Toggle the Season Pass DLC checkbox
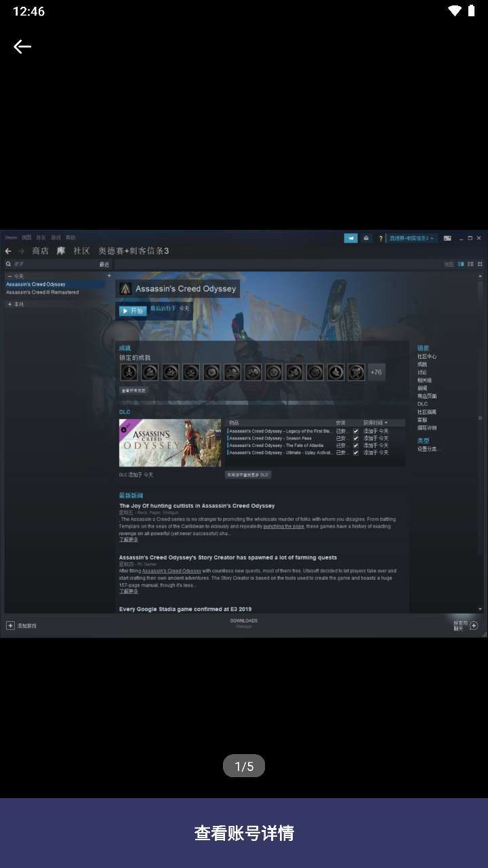 (x=355, y=439)
